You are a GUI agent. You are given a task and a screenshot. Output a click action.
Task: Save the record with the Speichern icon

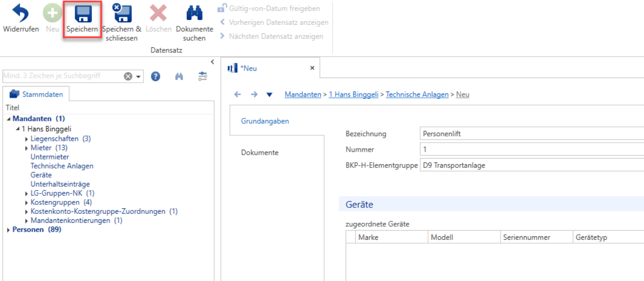83,13
